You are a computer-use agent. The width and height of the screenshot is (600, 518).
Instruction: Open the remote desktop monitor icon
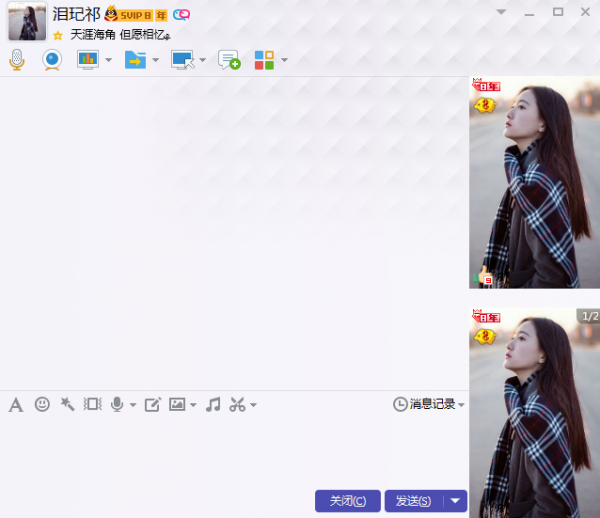(183, 60)
